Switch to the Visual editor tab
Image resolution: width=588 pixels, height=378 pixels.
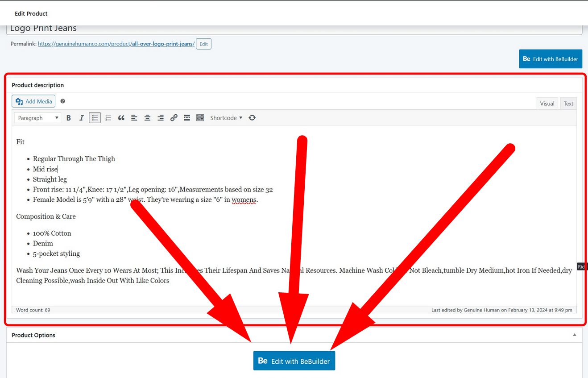tap(547, 104)
